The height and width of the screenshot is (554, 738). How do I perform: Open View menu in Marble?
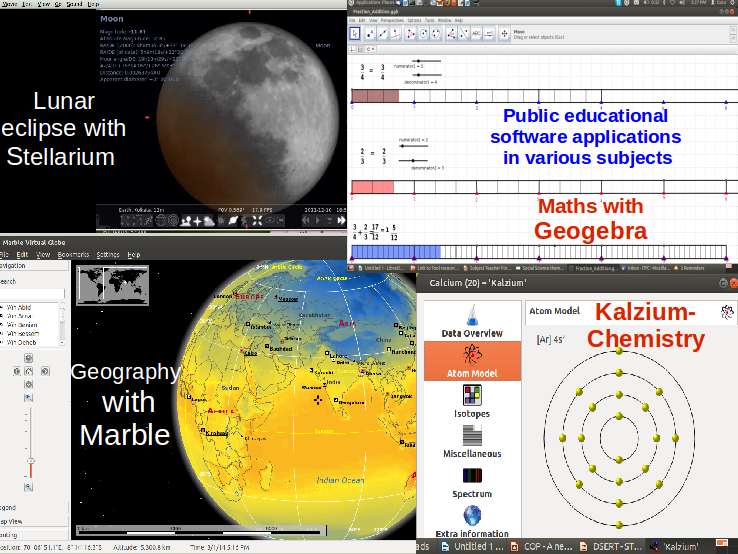[x=43, y=255]
